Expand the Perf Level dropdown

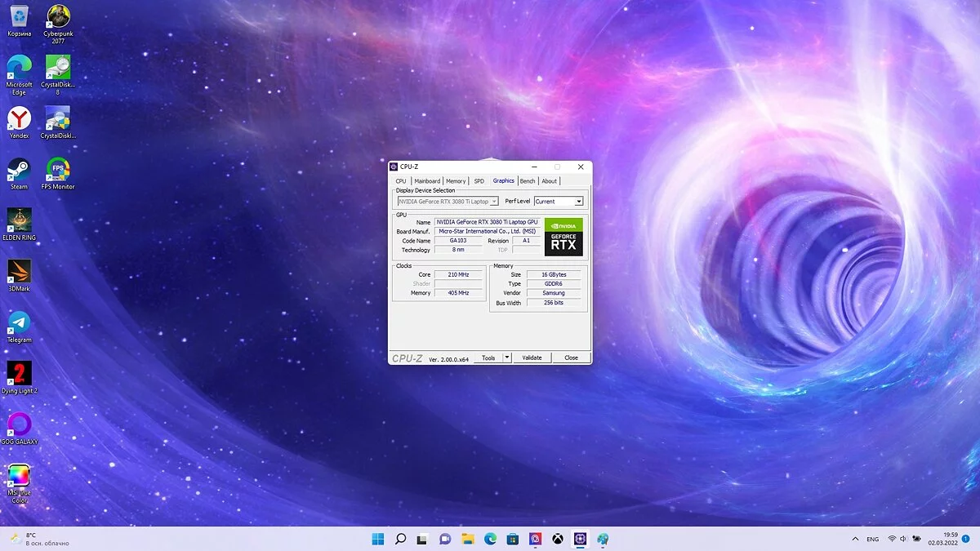(579, 202)
